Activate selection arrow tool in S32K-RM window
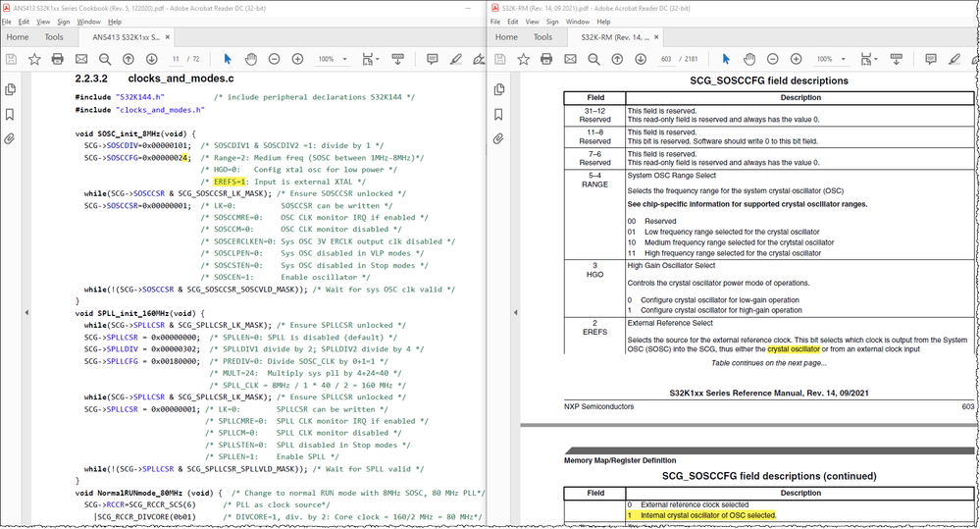Image resolution: width=980 pixels, height=529 pixels. click(x=726, y=59)
